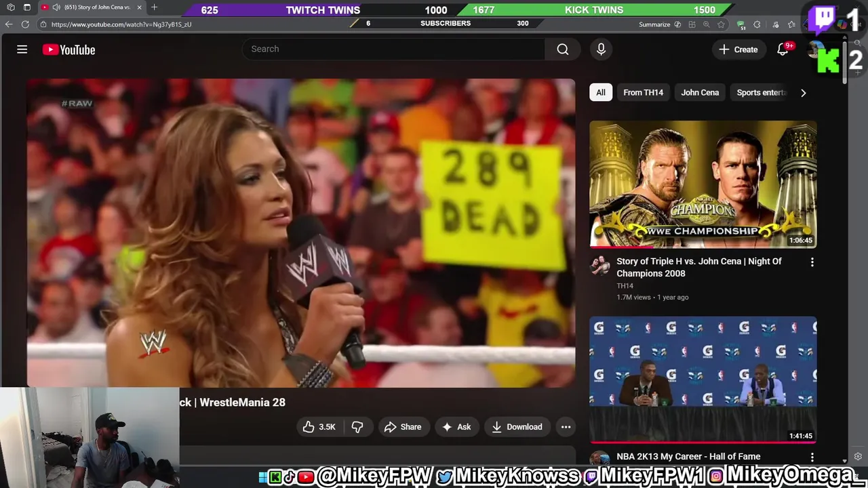Open more actions ellipsis under video
Screen dimensions: 868x488
(566, 426)
